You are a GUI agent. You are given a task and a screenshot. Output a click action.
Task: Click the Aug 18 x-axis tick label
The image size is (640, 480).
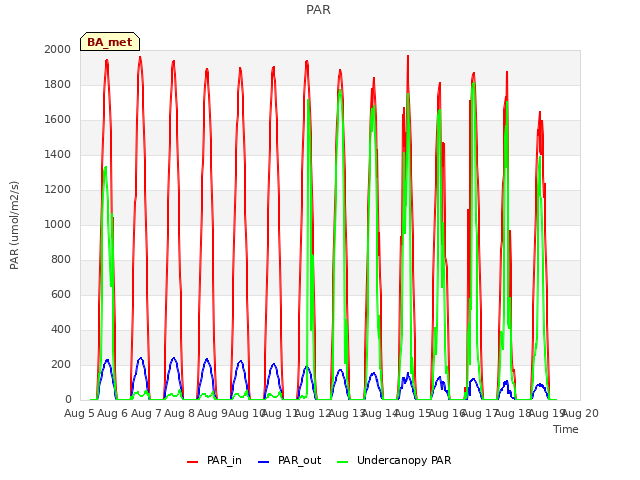[x=513, y=413]
